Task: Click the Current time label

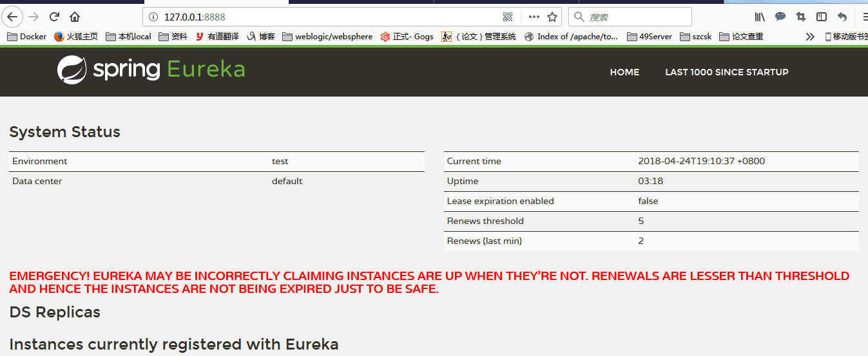Action: pyautogui.click(x=474, y=161)
